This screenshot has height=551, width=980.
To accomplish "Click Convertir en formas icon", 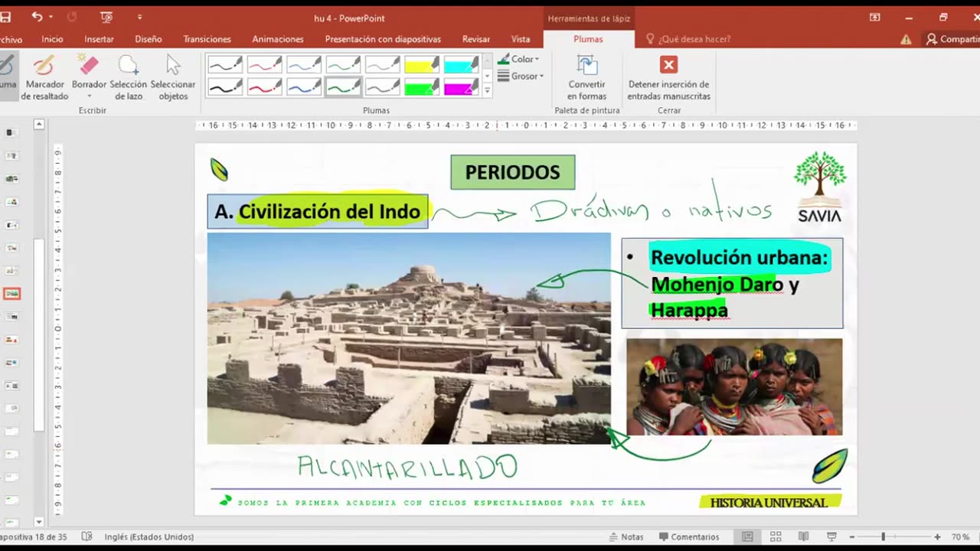I will [x=586, y=77].
